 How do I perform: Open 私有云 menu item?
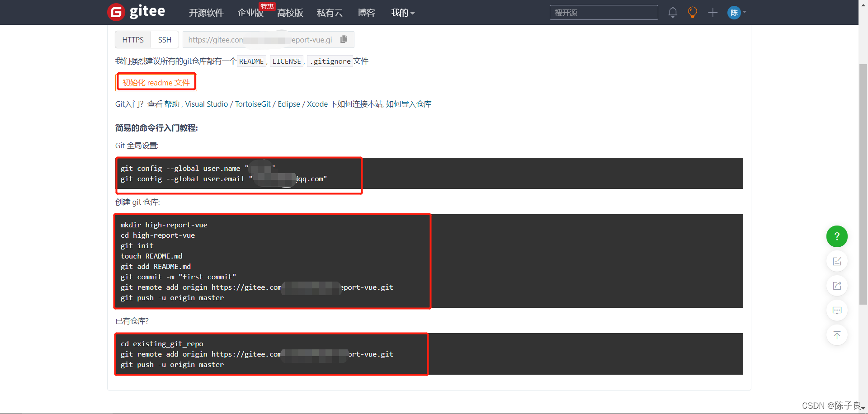click(330, 13)
